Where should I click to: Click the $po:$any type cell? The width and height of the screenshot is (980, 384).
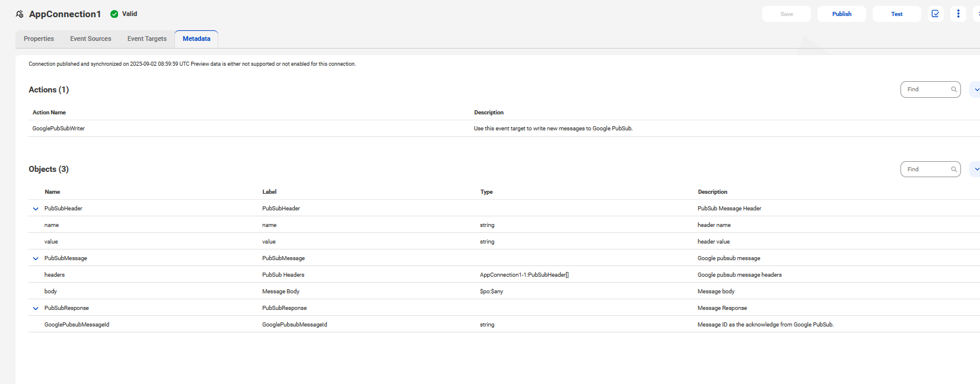point(491,292)
